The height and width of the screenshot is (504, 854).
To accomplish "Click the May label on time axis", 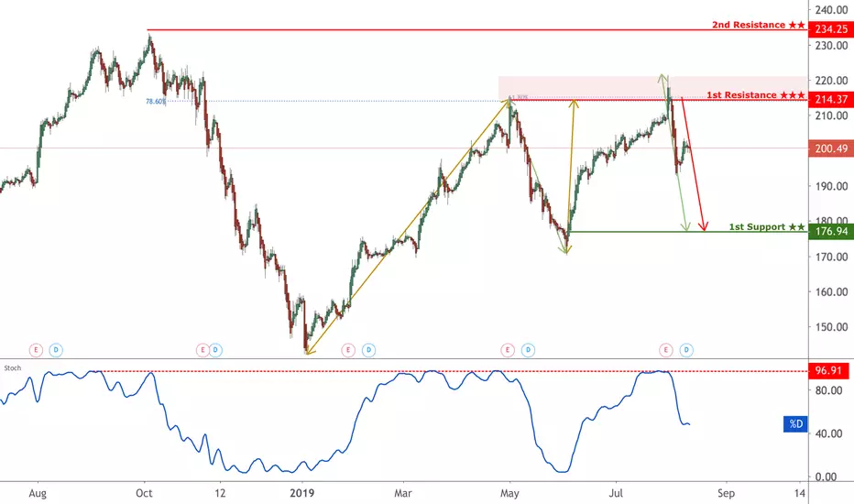I will point(509,493).
